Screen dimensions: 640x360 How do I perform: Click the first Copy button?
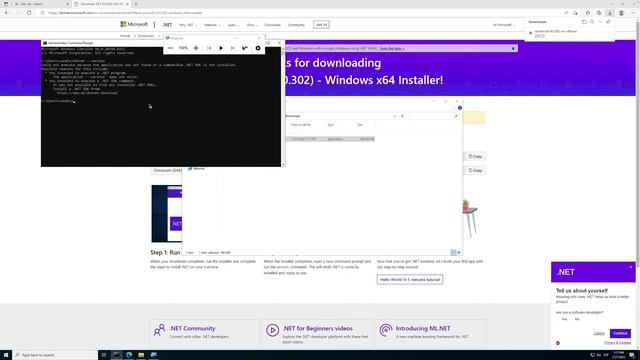point(475,156)
